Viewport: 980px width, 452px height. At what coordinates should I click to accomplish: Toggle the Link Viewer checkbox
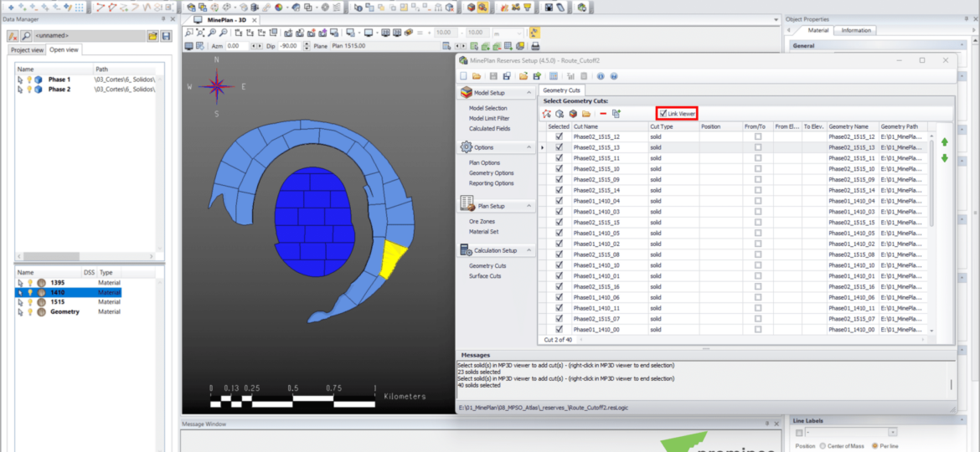[x=663, y=113]
